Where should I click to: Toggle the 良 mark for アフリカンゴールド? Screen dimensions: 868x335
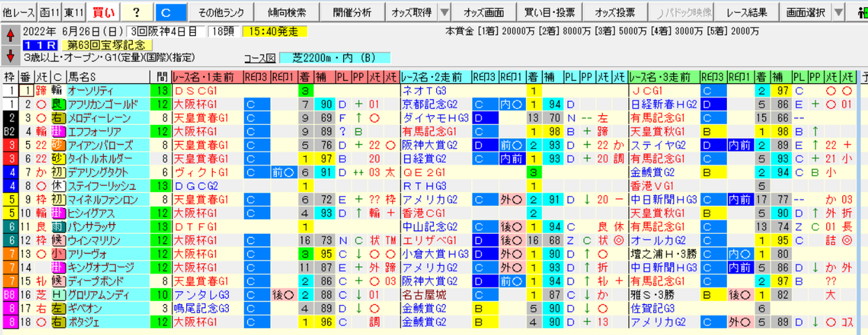coord(58,105)
